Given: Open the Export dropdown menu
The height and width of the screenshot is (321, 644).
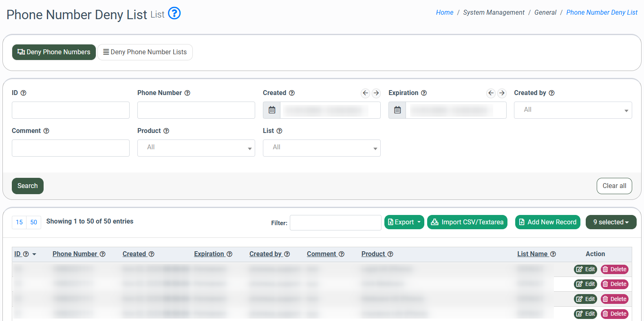Looking at the screenshot, I should point(404,222).
